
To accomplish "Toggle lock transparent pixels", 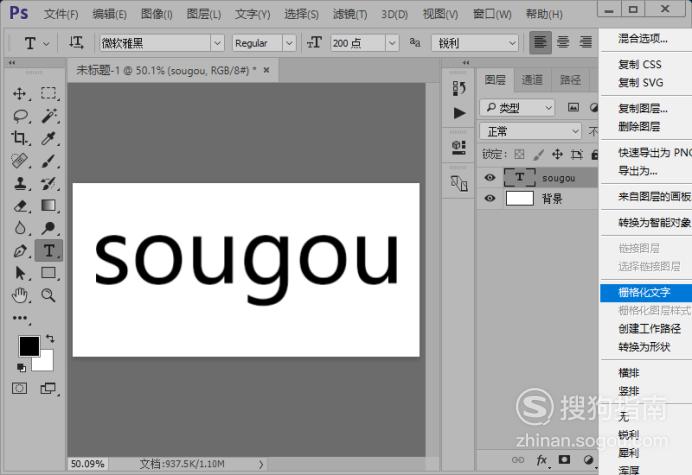I will (519, 154).
